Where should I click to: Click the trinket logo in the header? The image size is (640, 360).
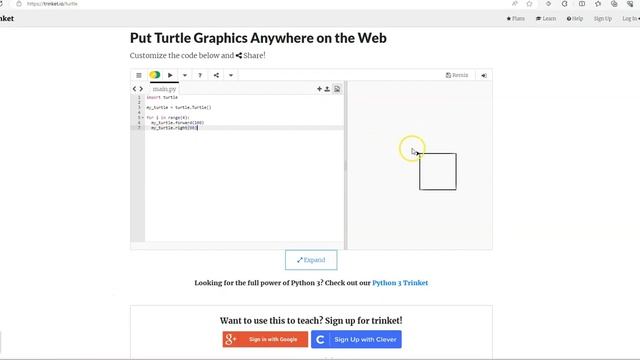tap(7, 19)
